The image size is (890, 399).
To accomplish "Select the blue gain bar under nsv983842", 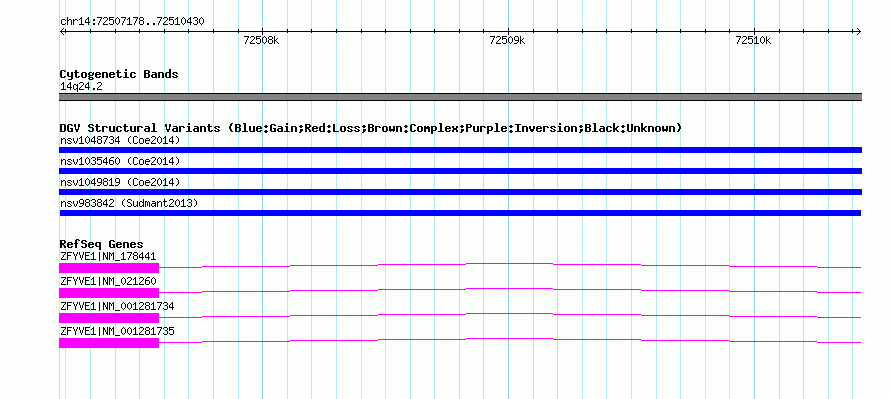I will [460, 213].
